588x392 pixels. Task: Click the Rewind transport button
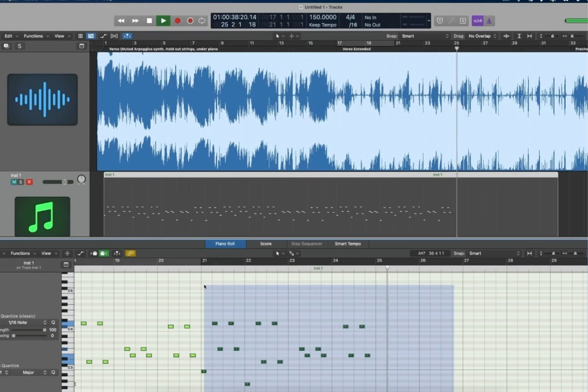(x=121, y=21)
